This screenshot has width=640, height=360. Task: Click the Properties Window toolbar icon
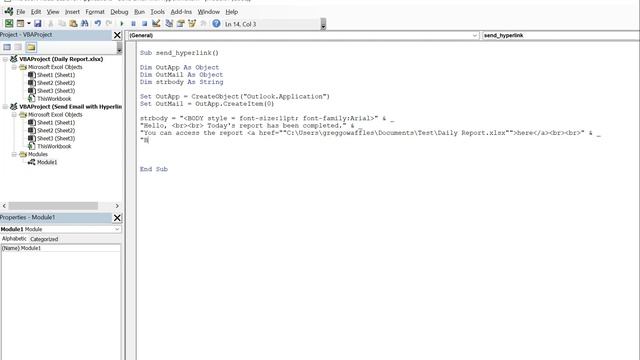[x=180, y=24]
